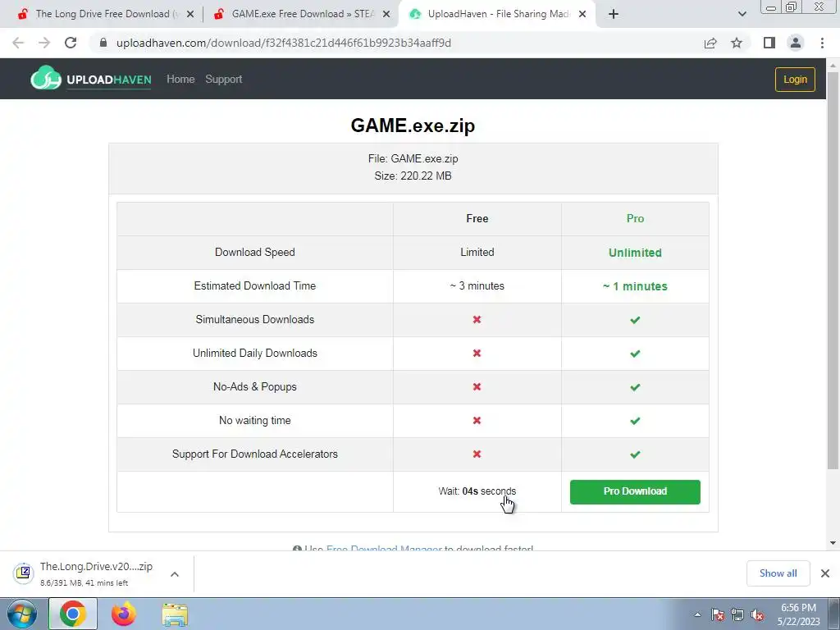This screenshot has height=630, width=840.
Task: Click the taskbar clock showing 6:56 PM
Action: [x=798, y=614]
